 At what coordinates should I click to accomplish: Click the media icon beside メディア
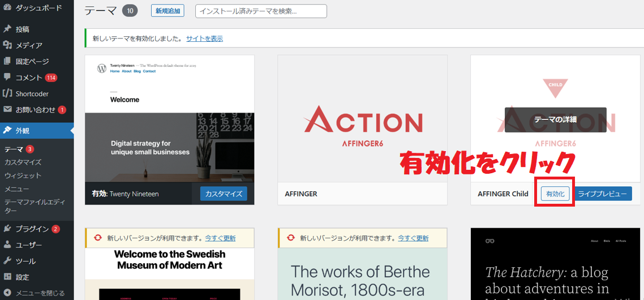7,45
